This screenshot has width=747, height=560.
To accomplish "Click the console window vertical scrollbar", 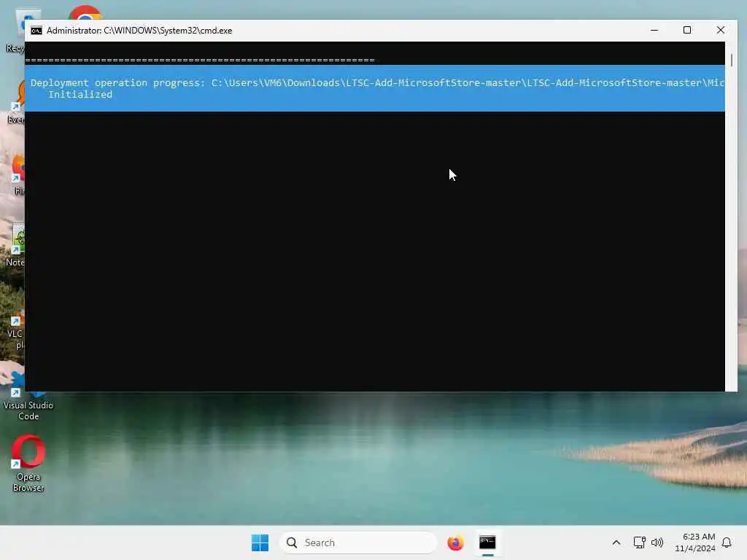I will [x=731, y=216].
